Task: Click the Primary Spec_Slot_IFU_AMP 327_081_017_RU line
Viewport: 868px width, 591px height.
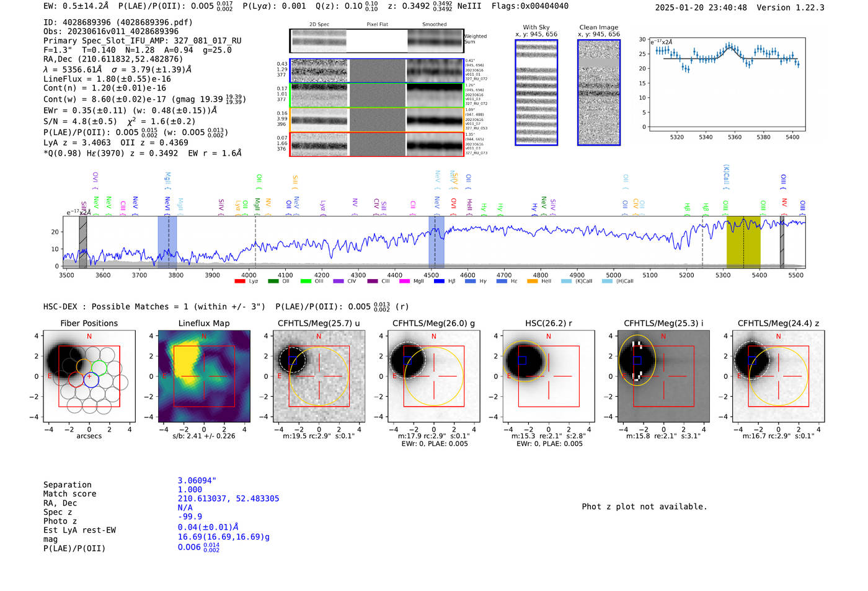Action: [x=143, y=41]
